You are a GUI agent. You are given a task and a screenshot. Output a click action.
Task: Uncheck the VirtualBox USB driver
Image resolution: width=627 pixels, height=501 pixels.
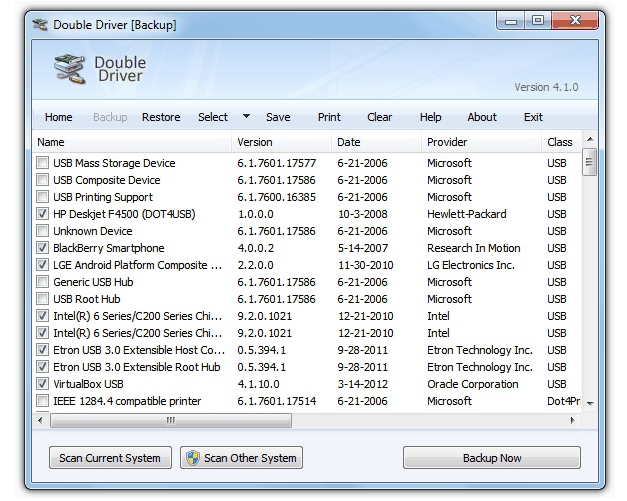pos(42,384)
